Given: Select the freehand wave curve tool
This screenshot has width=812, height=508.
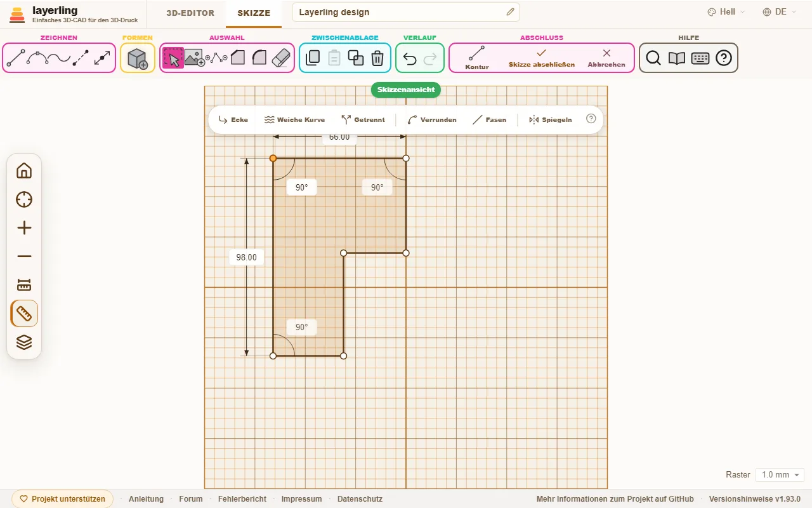Looking at the screenshot, I should [x=59, y=58].
